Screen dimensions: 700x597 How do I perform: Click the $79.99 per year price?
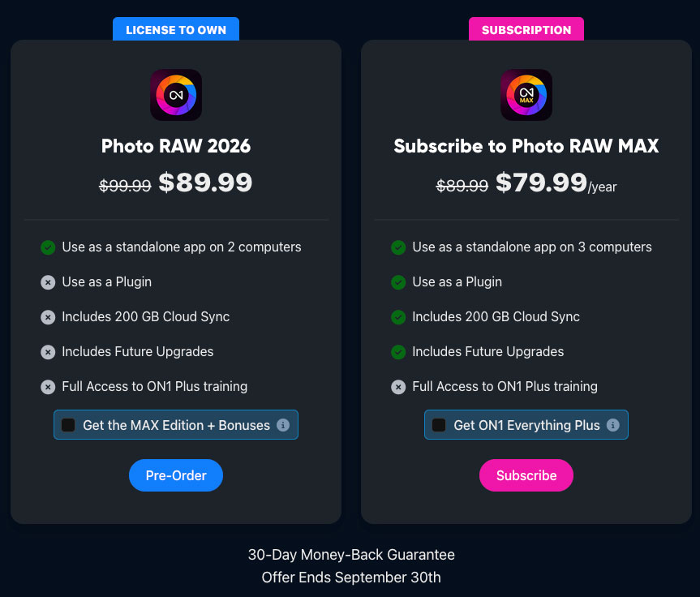[541, 183]
